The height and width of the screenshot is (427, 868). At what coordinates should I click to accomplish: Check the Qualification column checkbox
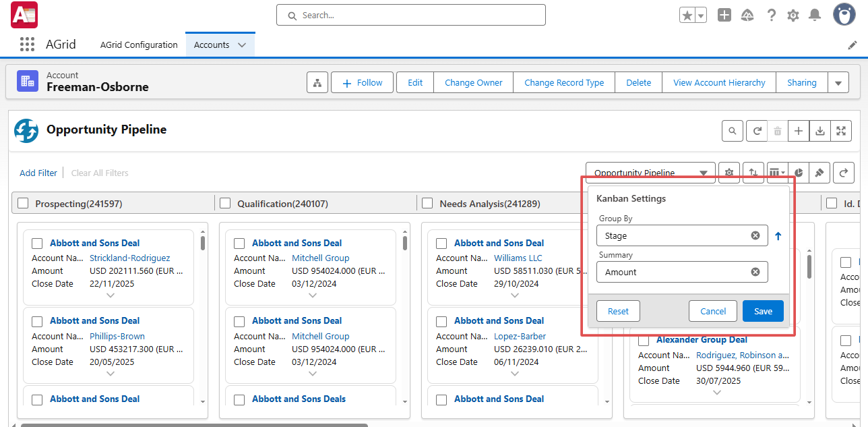pyautogui.click(x=225, y=203)
